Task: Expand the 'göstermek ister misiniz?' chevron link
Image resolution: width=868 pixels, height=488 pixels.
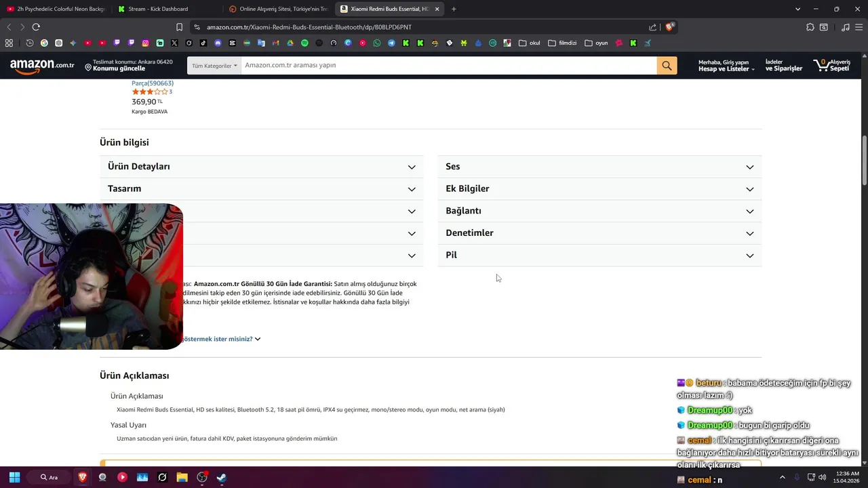Action: pyautogui.click(x=221, y=339)
